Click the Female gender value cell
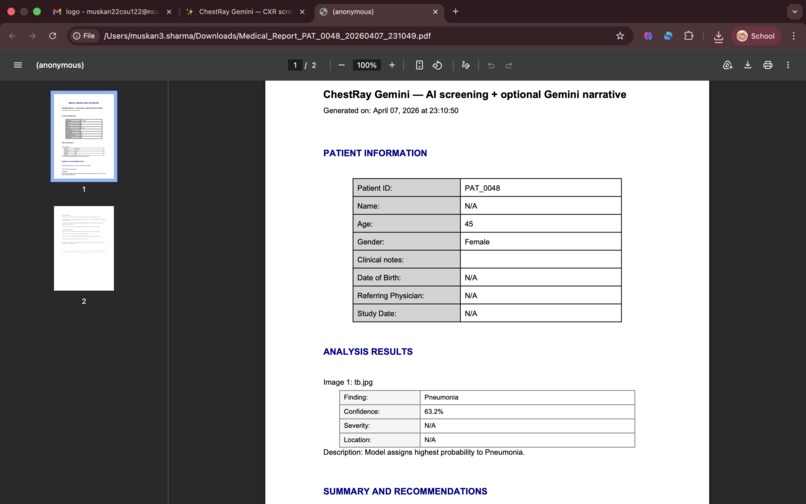This screenshot has height=504, width=806. pyautogui.click(x=540, y=242)
